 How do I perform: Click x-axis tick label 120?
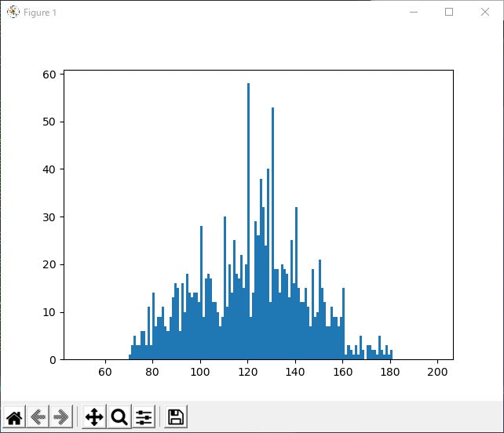248,372
